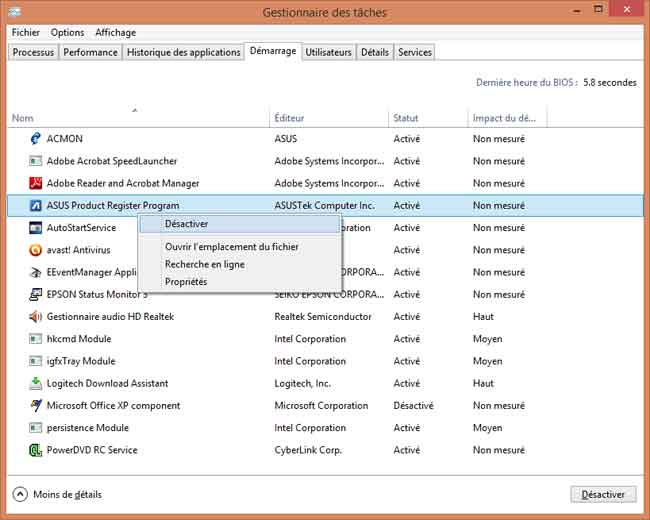Sort by Impact du démarrage column header
Viewport: 650px width, 520px height.
click(x=508, y=118)
